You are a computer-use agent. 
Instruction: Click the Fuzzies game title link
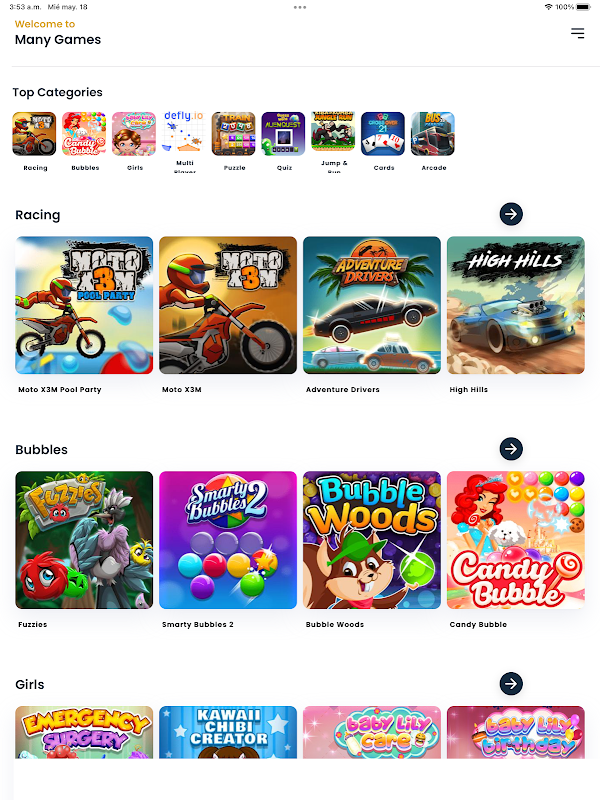33,624
